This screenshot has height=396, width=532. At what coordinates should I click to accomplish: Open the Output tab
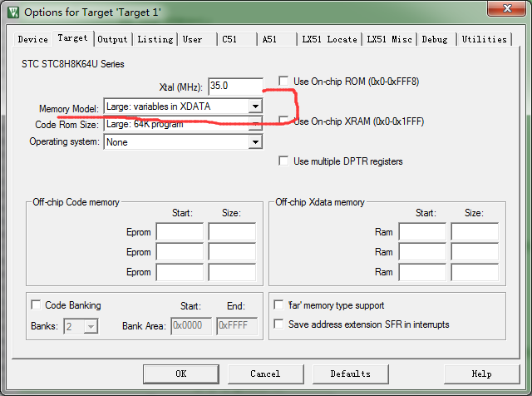tap(112, 39)
